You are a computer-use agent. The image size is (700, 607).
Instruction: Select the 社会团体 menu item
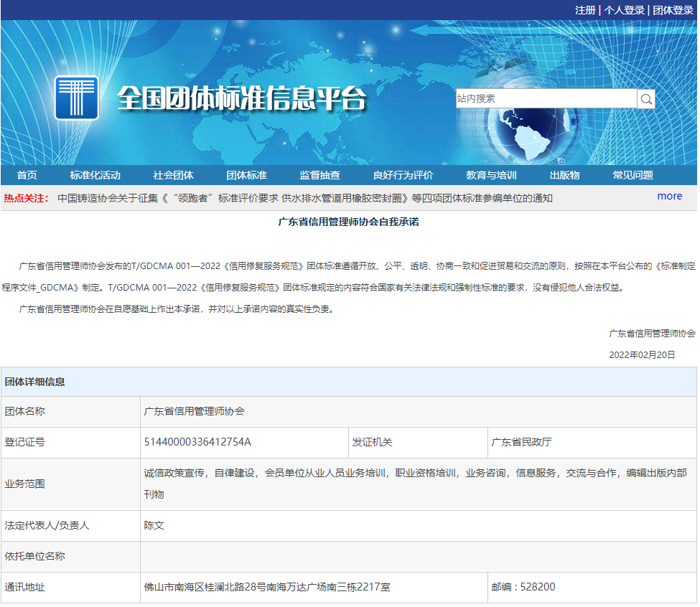tap(173, 176)
